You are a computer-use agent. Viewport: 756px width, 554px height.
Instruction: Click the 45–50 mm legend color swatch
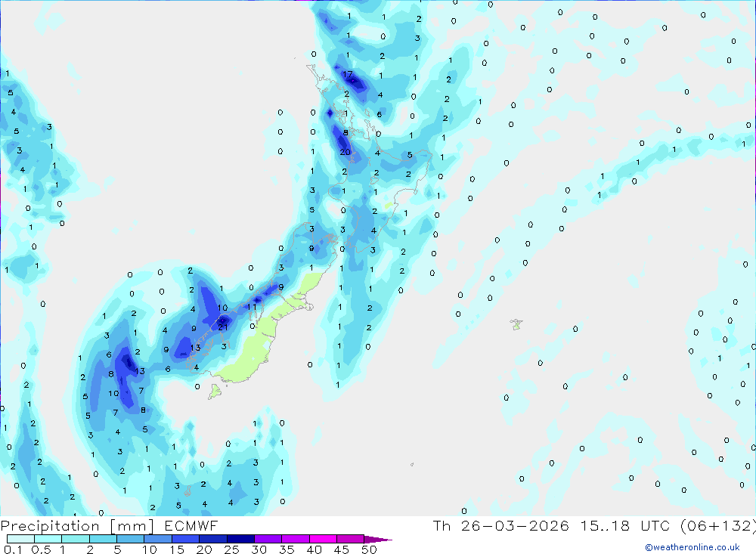point(350,539)
